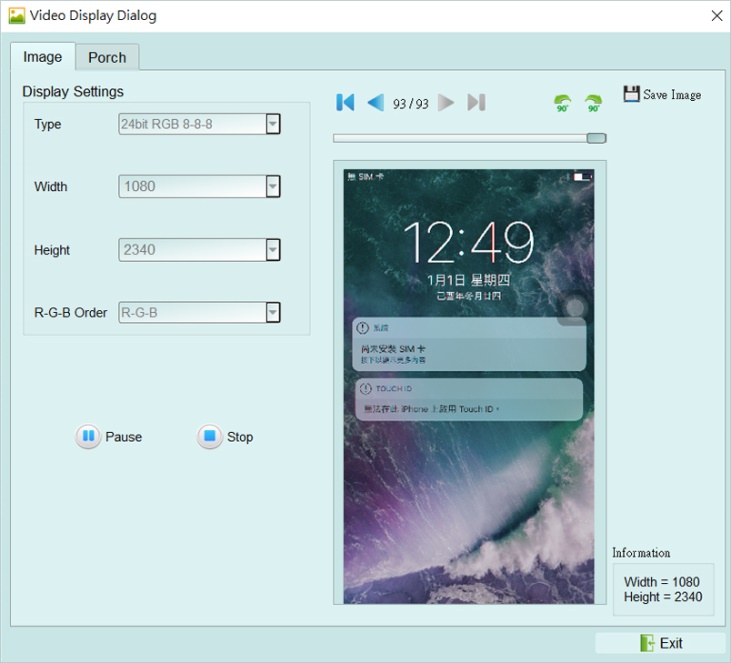Click the 93 / 93 frame counter
731x663 pixels.
point(411,104)
